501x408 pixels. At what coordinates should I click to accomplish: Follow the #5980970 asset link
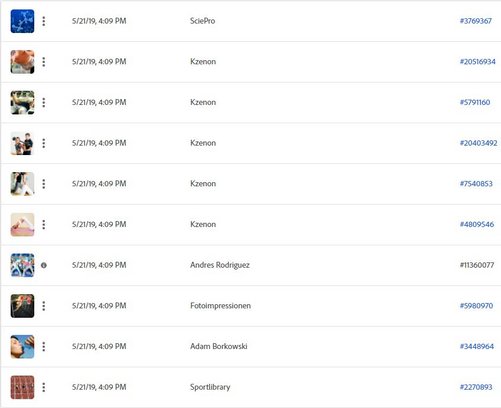point(476,306)
